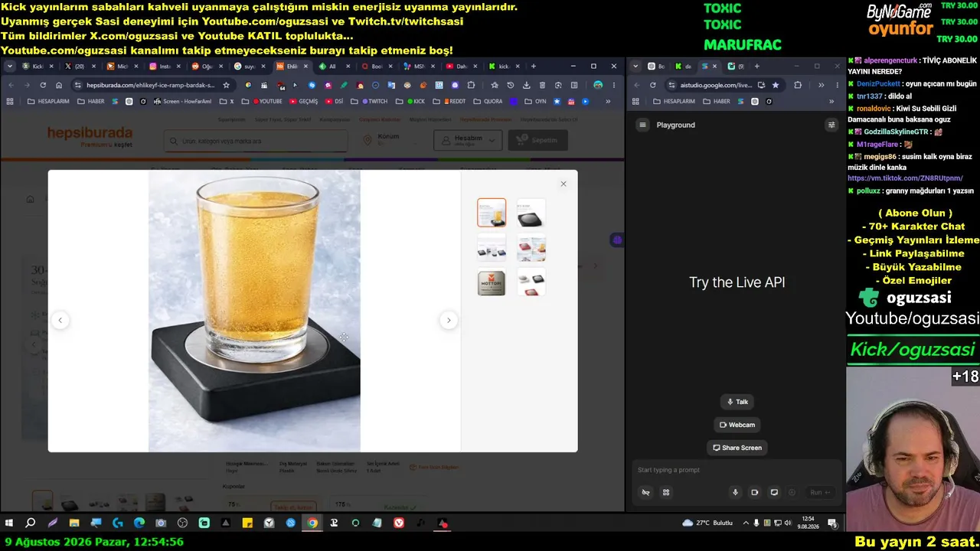
Task: Click the screen share icon in prompt bar
Action: click(774, 492)
